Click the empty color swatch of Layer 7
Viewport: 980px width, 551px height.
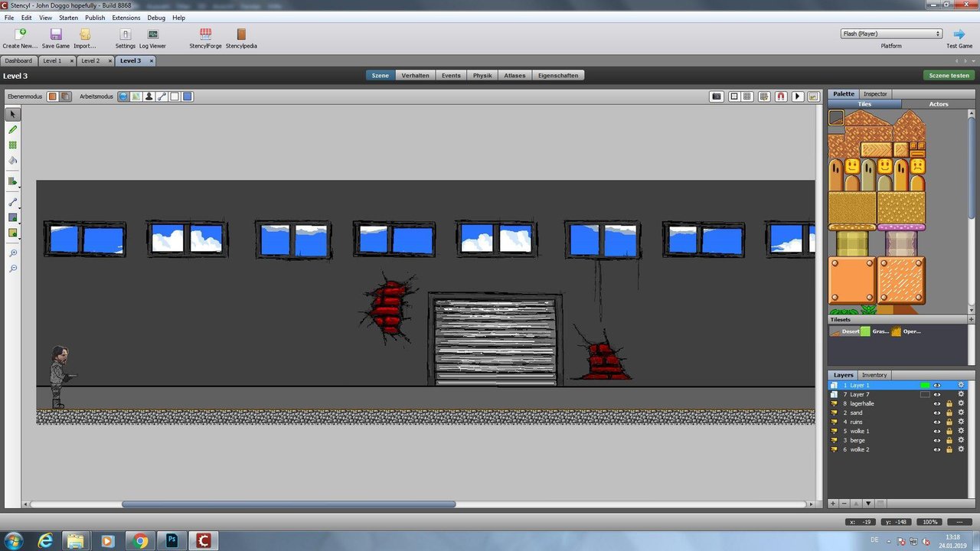click(x=925, y=394)
